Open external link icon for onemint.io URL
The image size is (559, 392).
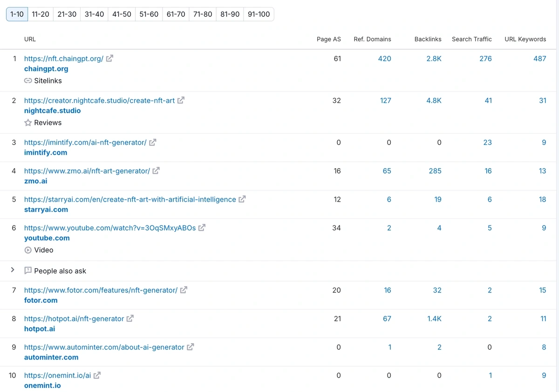point(97,375)
